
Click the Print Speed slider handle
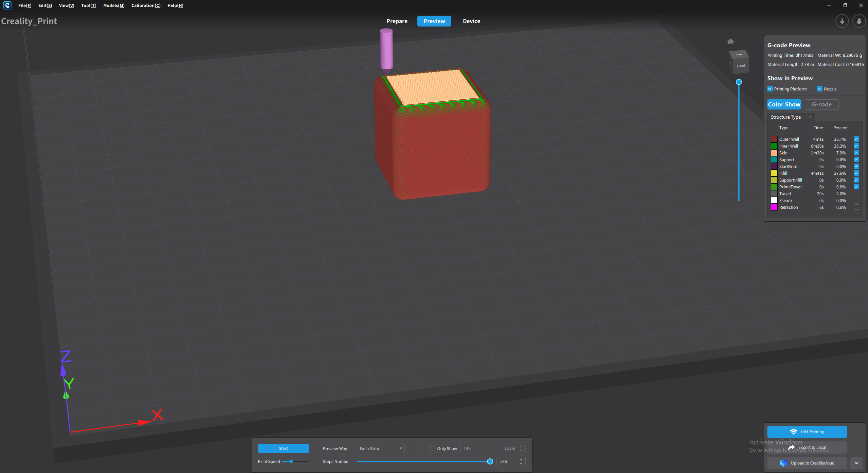[x=291, y=461]
